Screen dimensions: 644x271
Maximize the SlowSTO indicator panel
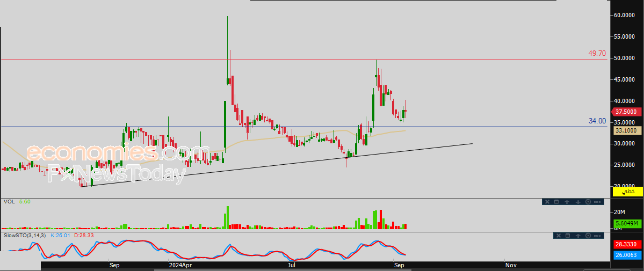[568, 235]
